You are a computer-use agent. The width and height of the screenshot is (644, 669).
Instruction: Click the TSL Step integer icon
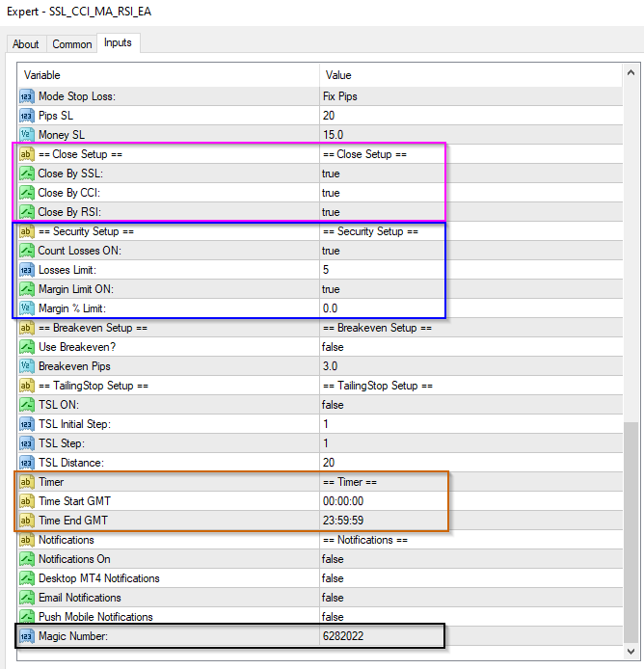[x=26, y=443]
